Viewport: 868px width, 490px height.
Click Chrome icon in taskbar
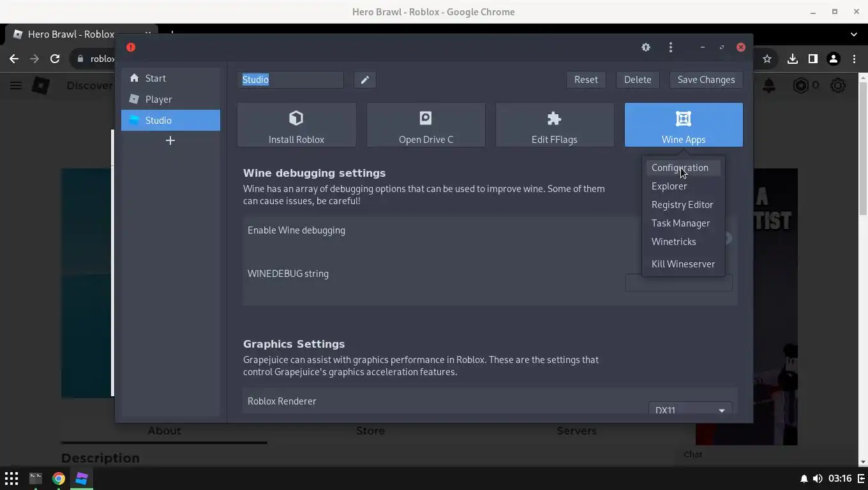[59, 479]
